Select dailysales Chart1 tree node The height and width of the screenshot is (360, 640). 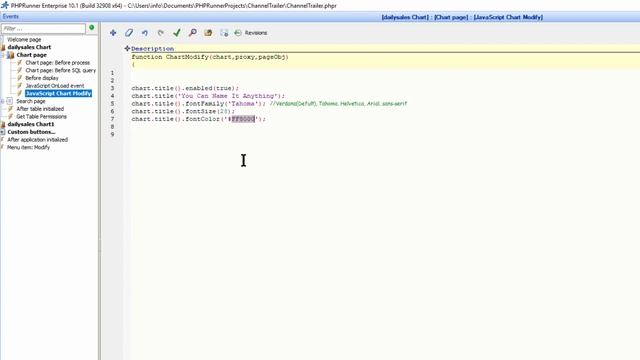pos(31,124)
